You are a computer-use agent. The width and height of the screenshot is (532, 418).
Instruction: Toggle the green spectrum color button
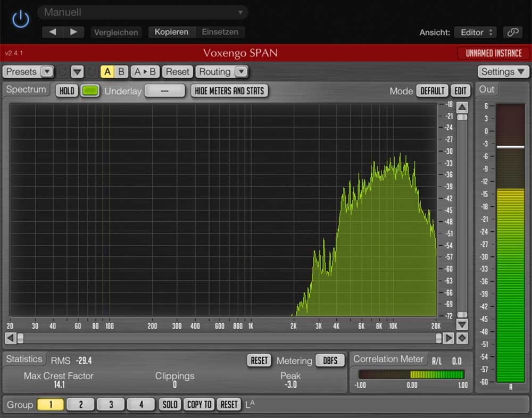pos(90,91)
